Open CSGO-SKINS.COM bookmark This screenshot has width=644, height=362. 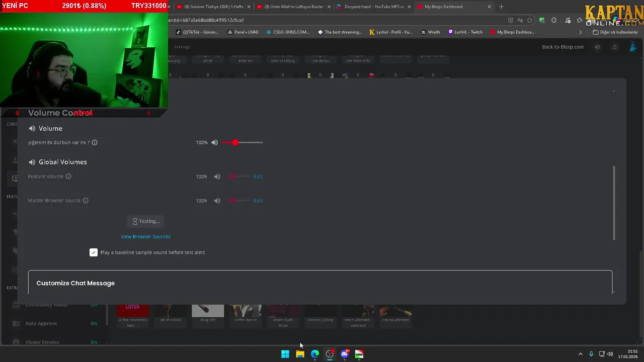point(288,32)
